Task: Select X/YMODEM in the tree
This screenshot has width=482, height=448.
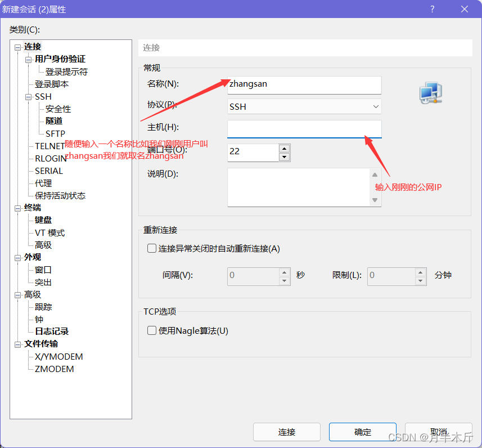Action: tap(58, 357)
